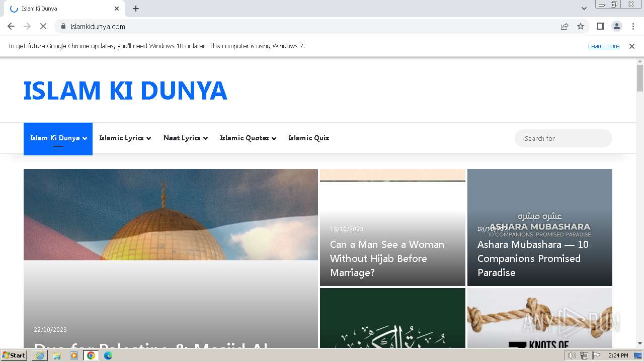The height and width of the screenshot is (362, 644).
Task: Open the Action Center flag icon
Action: (x=596, y=355)
